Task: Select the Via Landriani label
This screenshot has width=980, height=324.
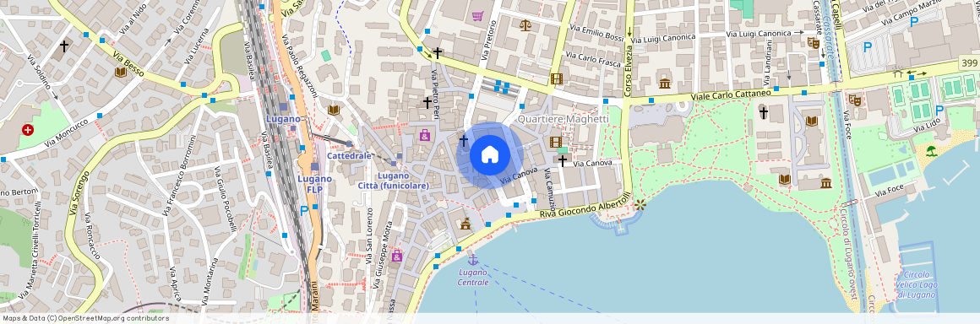Action: pyautogui.click(x=769, y=63)
